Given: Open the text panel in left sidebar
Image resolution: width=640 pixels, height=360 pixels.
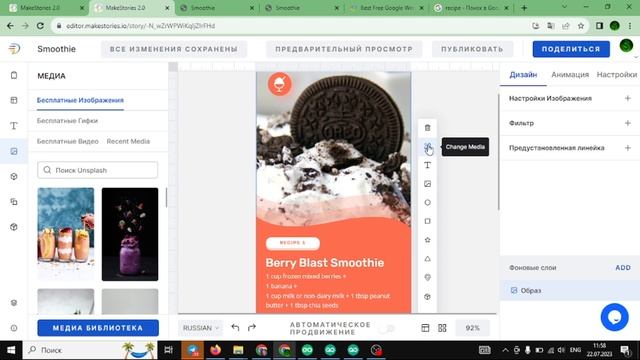Looking at the screenshot, I should pyautogui.click(x=14, y=126).
